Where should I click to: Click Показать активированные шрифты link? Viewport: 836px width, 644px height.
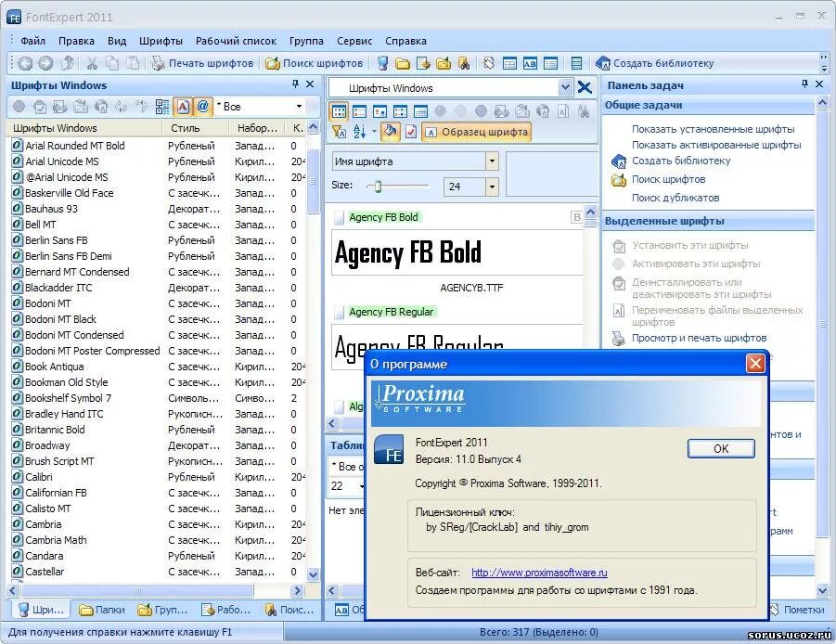(716, 145)
